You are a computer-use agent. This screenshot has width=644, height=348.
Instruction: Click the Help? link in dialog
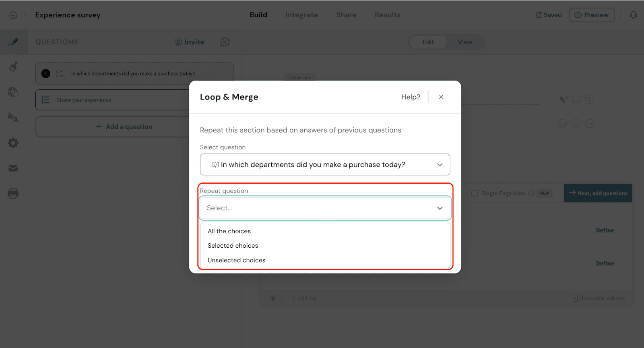[x=411, y=97]
